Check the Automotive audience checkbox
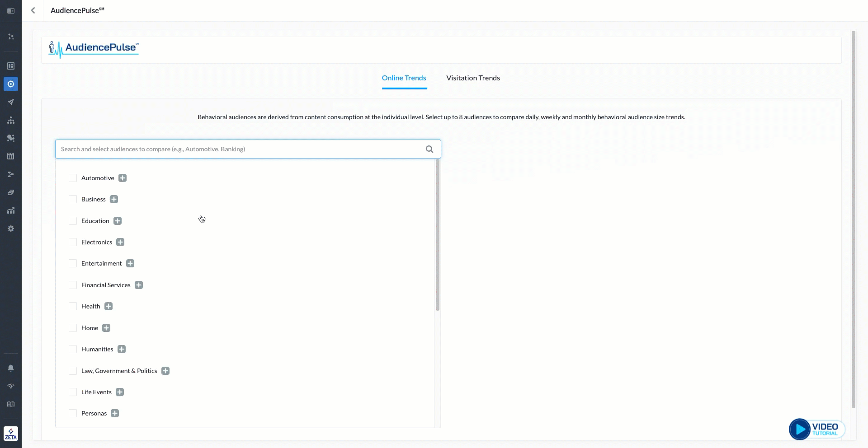This screenshot has width=868, height=448. 73,178
